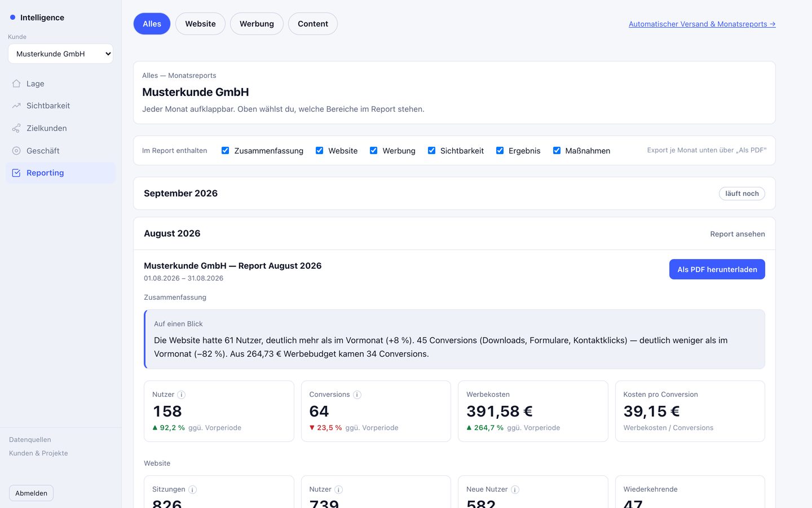Uncheck the Werbung report checkbox
The width and height of the screenshot is (812, 508).
373,150
